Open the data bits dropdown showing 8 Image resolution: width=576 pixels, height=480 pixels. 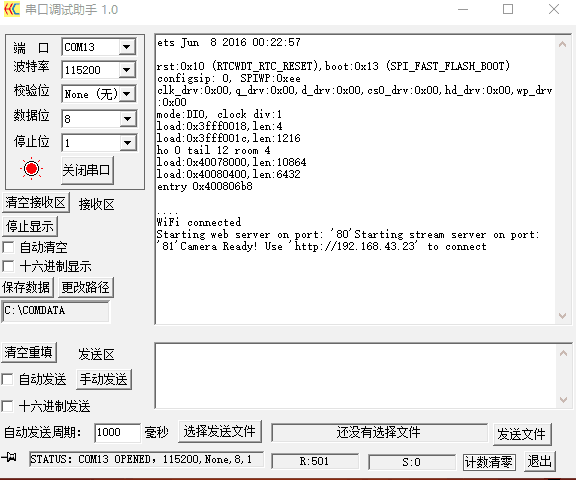[x=127, y=119]
